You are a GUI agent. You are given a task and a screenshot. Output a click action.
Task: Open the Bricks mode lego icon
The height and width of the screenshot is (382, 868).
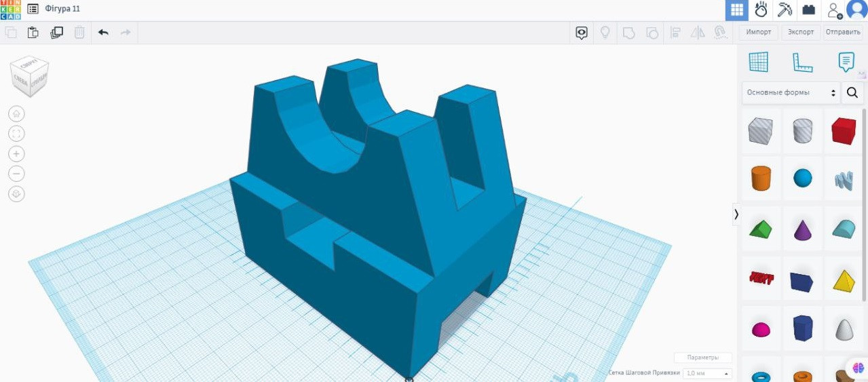point(808,10)
